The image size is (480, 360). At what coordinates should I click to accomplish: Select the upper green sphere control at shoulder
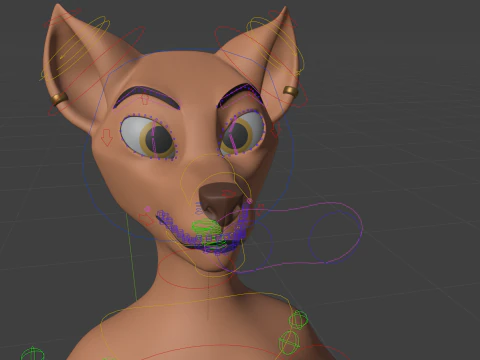pos(298,320)
